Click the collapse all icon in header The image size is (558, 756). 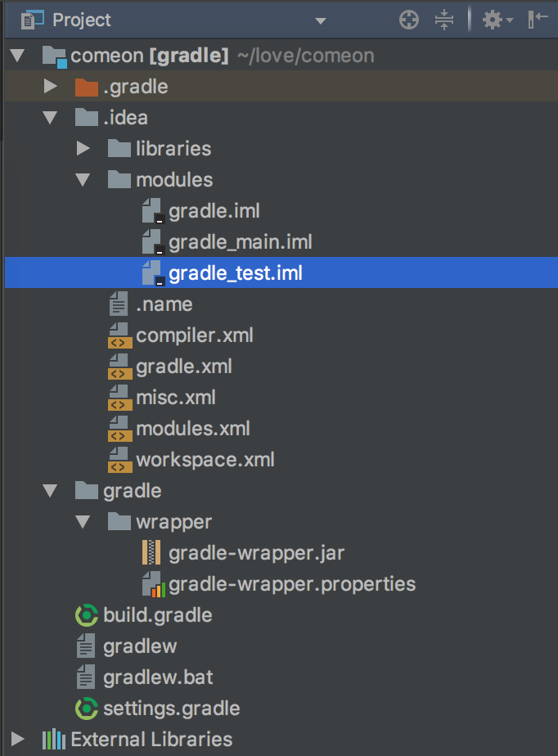click(x=443, y=20)
